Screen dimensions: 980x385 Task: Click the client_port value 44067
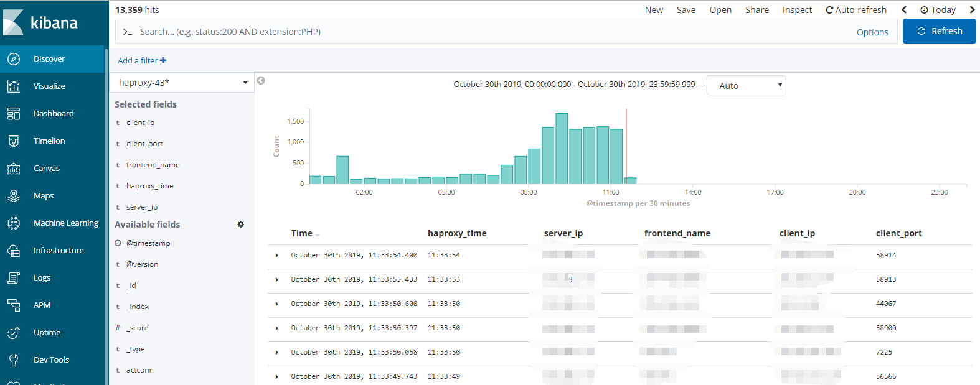886,304
